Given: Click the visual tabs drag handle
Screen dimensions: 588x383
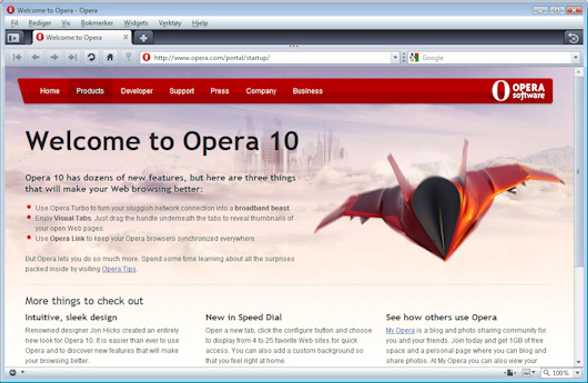Looking at the screenshot, I should coord(294,46).
